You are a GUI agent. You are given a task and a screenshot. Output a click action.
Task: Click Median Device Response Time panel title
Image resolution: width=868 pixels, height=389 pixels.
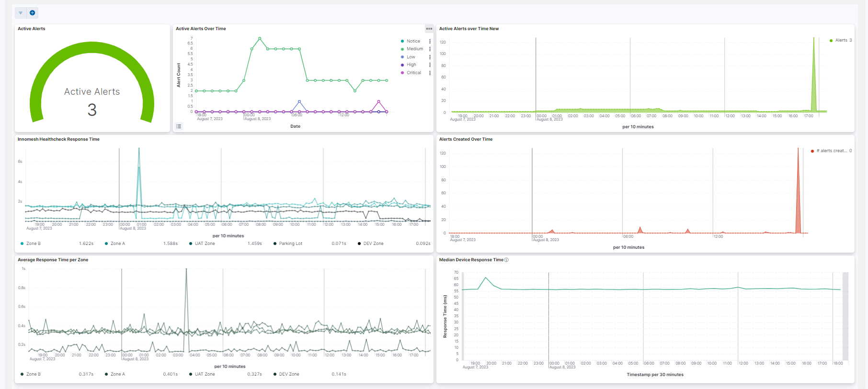click(x=471, y=260)
